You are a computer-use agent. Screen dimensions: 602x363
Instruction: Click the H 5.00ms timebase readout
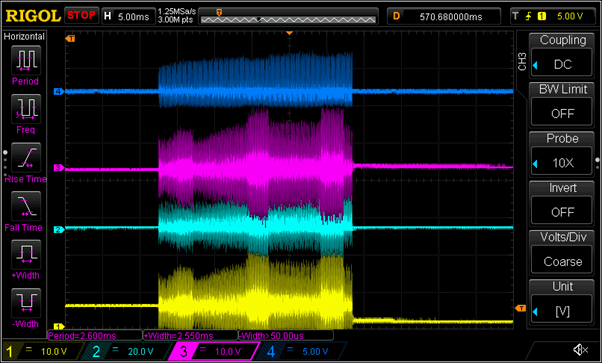pos(128,16)
